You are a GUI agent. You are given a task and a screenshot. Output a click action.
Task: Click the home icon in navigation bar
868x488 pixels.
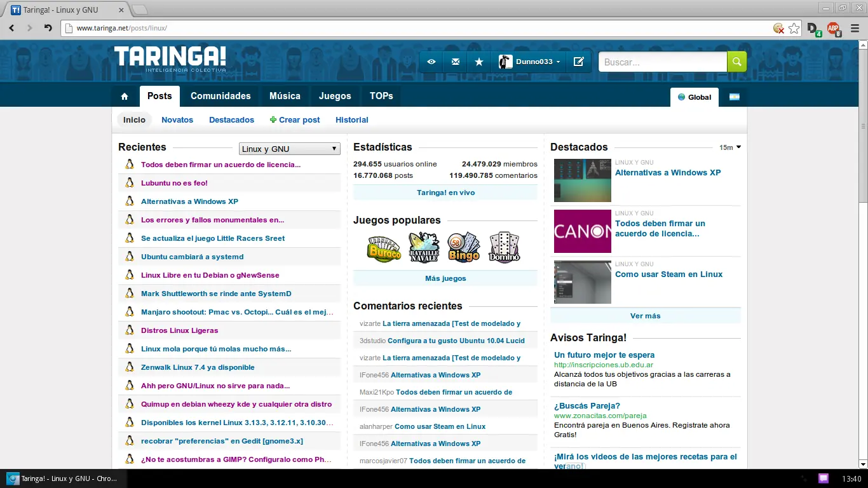point(125,97)
